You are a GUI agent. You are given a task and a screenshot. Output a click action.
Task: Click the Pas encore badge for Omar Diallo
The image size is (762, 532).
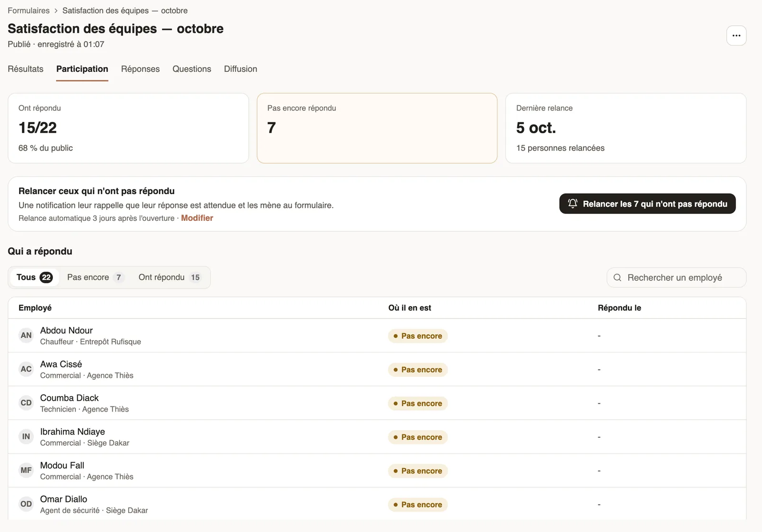pos(418,505)
